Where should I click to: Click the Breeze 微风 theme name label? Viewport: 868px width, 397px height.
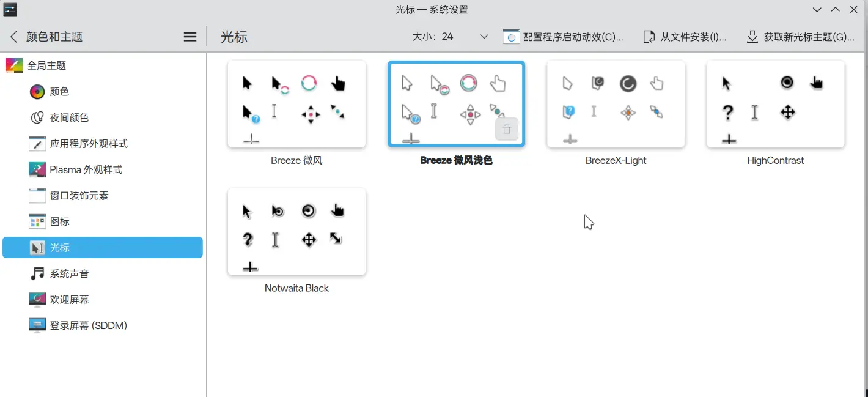[296, 161]
